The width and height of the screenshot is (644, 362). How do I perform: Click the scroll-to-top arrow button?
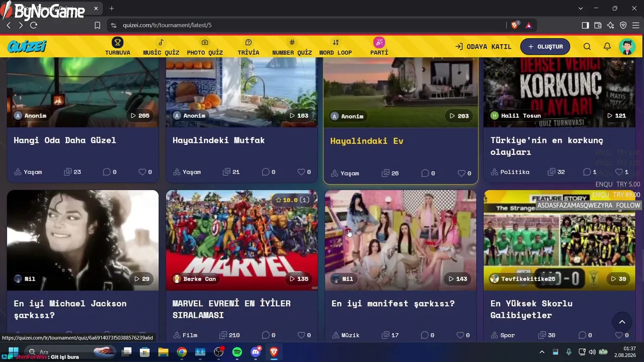point(622,322)
